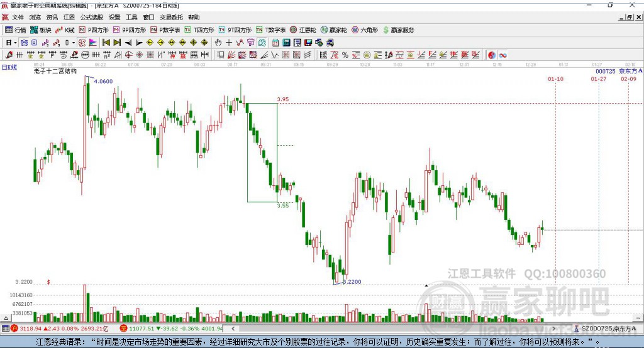Open 赢家服务 service link
The width and height of the screenshot is (644, 348).
398,30
